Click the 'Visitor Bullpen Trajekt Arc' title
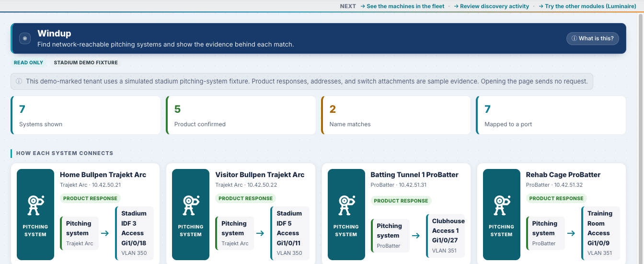 click(x=260, y=175)
